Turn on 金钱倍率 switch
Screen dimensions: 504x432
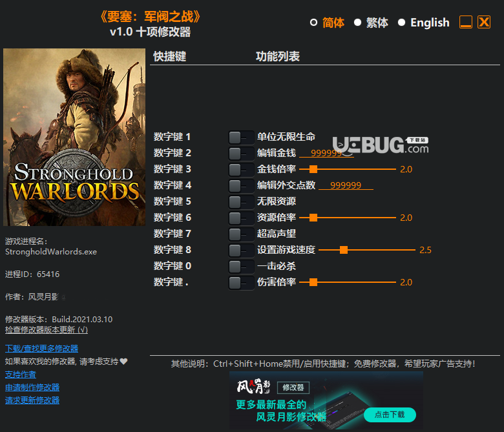pyautogui.click(x=242, y=169)
